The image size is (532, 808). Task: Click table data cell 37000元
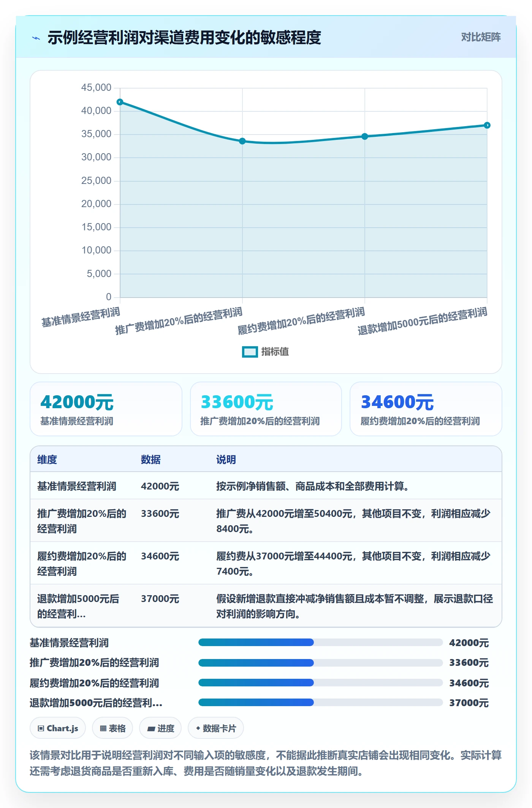[x=160, y=599]
